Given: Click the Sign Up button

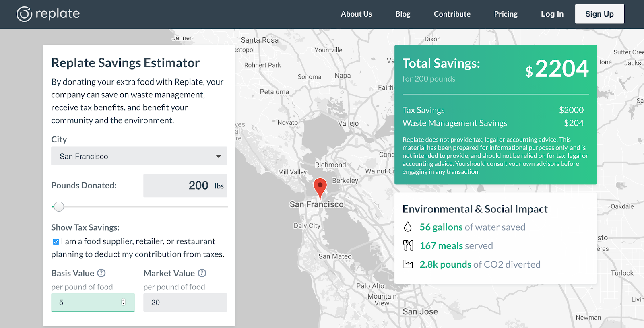Looking at the screenshot, I should 599,14.
